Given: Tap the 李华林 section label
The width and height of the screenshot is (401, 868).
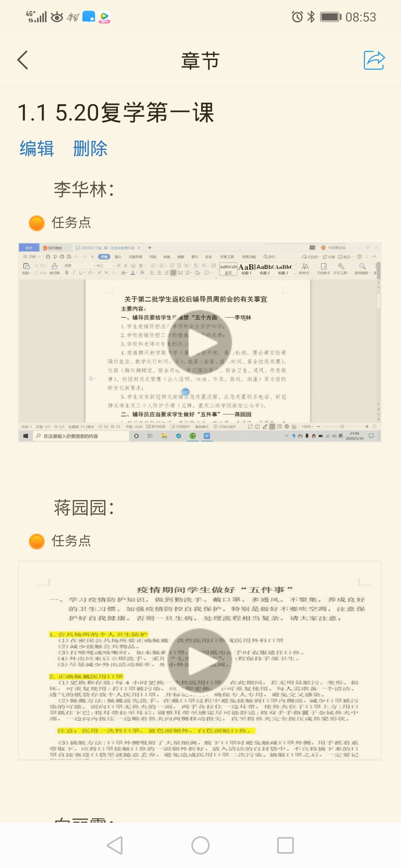Looking at the screenshot, I should (84, 190).
